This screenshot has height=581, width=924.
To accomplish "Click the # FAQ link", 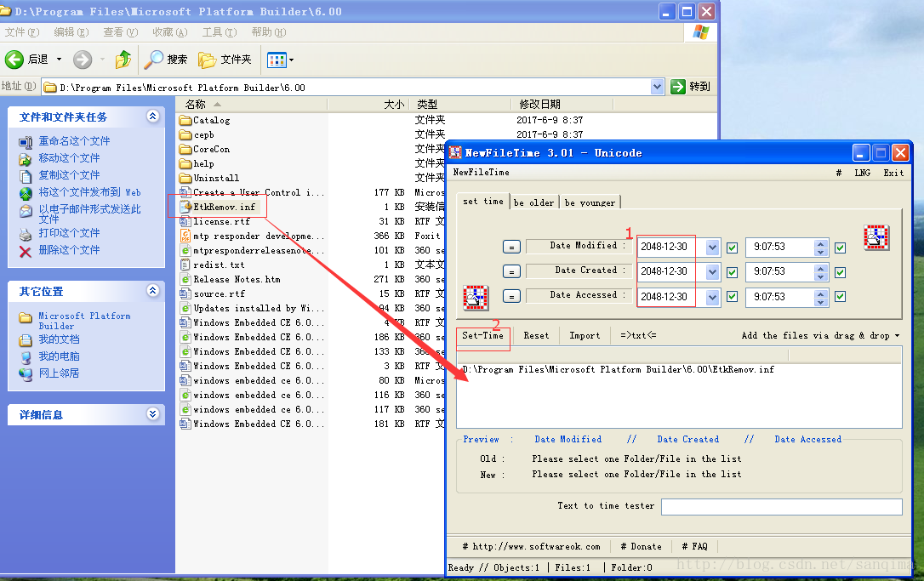I will point(694,546).
